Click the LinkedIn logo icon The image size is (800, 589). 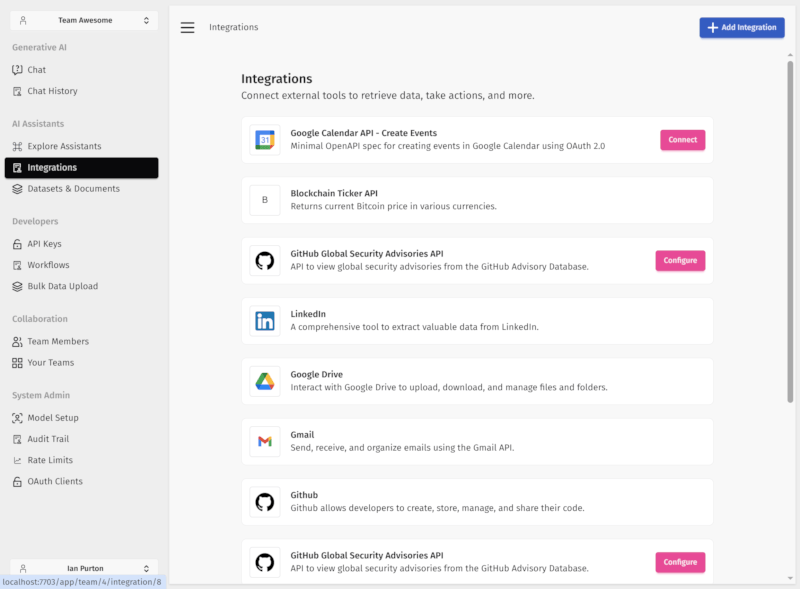(x=265, y=321)
